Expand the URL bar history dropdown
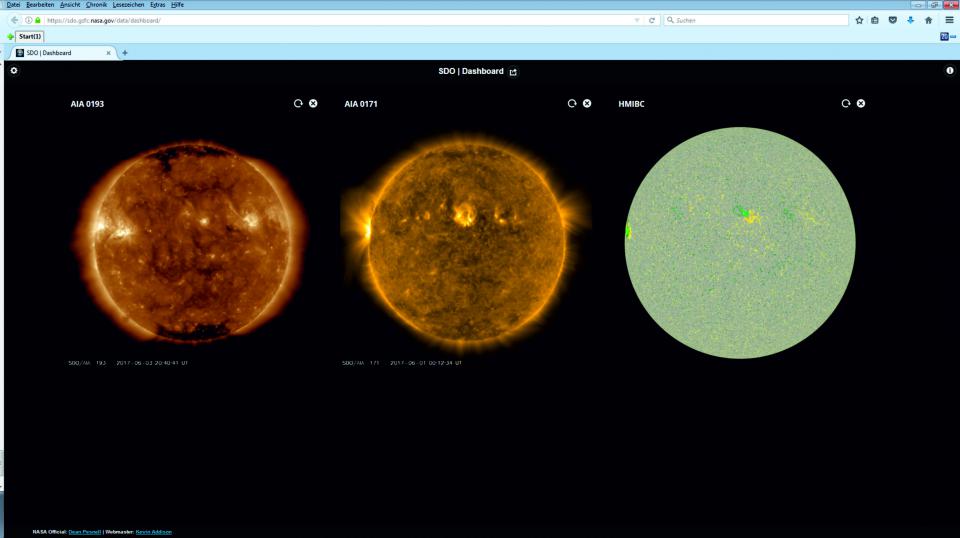 pos(638,20)
